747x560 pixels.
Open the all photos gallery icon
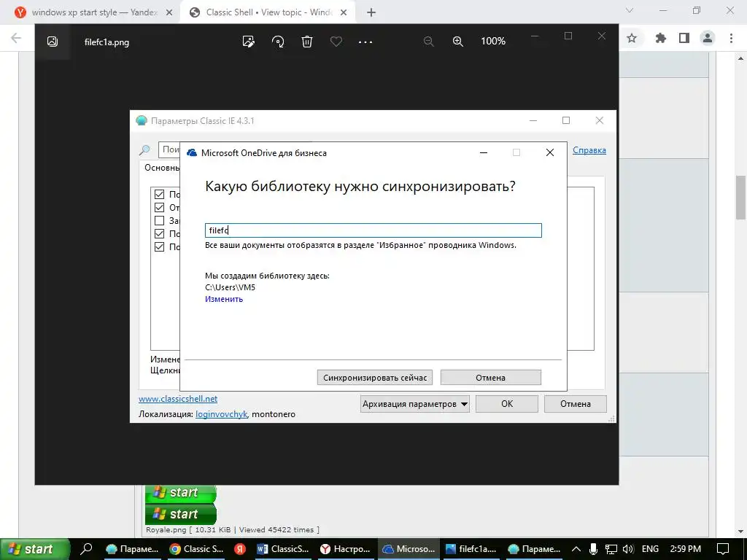point(53,42)
